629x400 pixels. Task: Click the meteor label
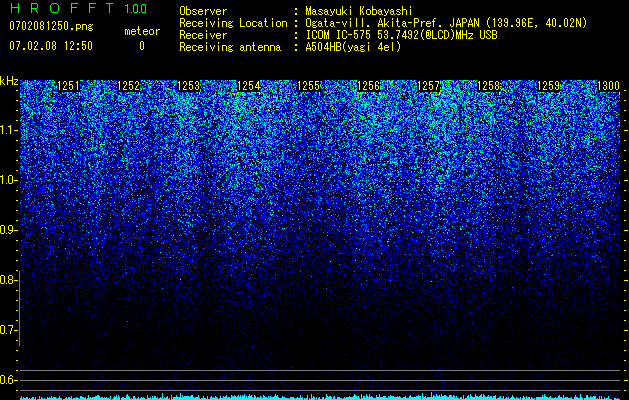[x=142, y=31]
